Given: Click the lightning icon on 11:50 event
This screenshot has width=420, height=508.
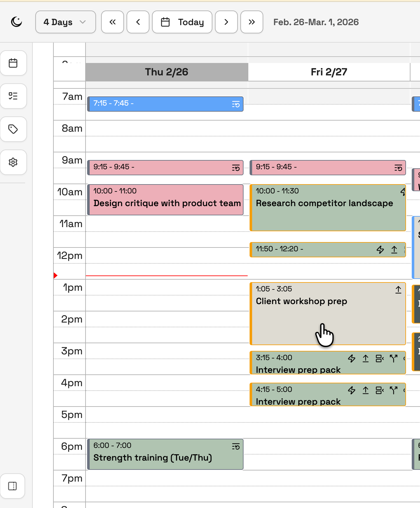Looking at the screenshot, I should click(380, 250).
